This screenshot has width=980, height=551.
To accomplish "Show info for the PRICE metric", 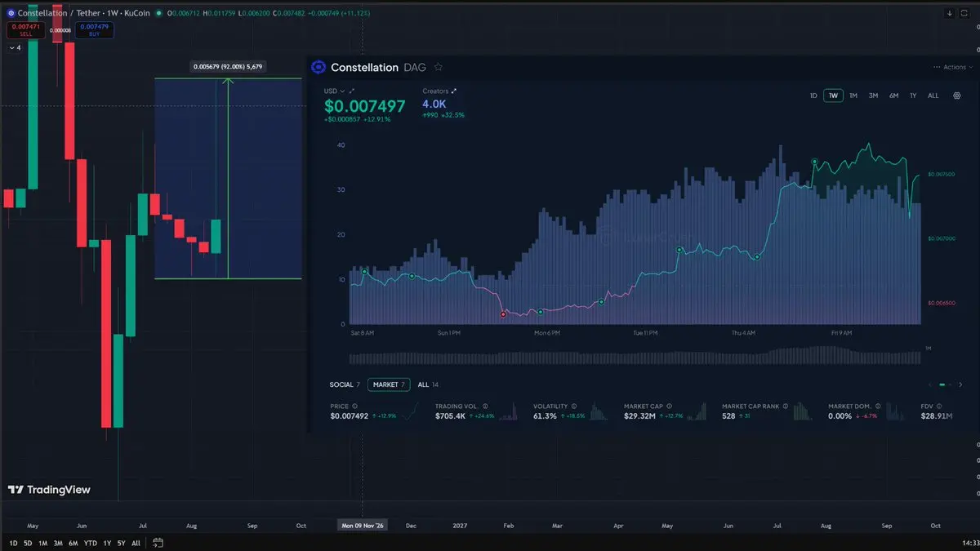I will [x=355, y=406].
